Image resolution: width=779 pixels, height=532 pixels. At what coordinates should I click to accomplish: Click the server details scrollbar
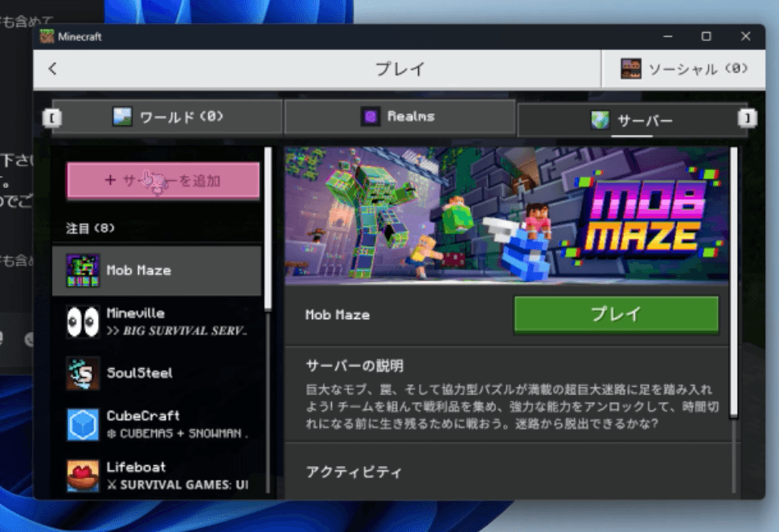[734, 282]
